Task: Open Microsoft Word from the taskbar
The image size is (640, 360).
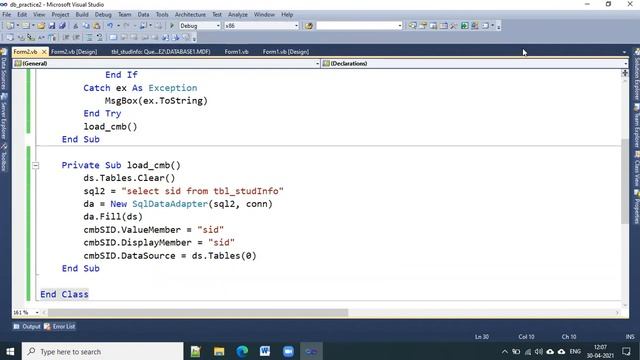Action: 265,351
